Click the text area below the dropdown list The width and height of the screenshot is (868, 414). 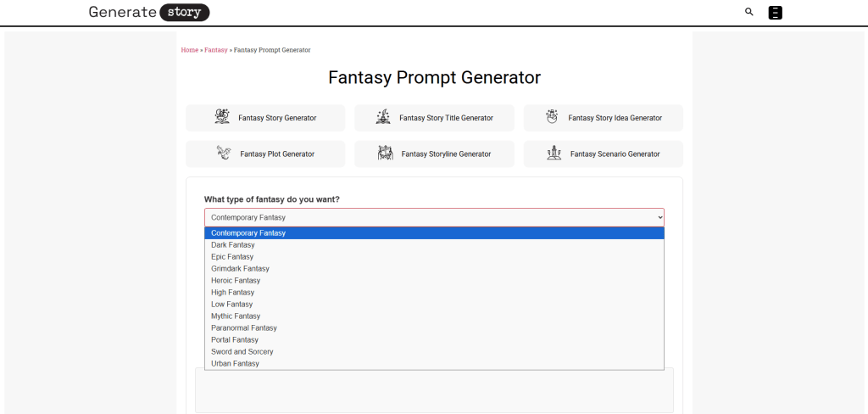click(x=435, y=391)
